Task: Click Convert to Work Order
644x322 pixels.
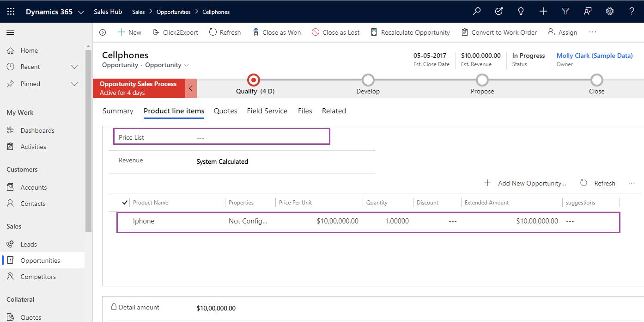Action: point(499,32)
